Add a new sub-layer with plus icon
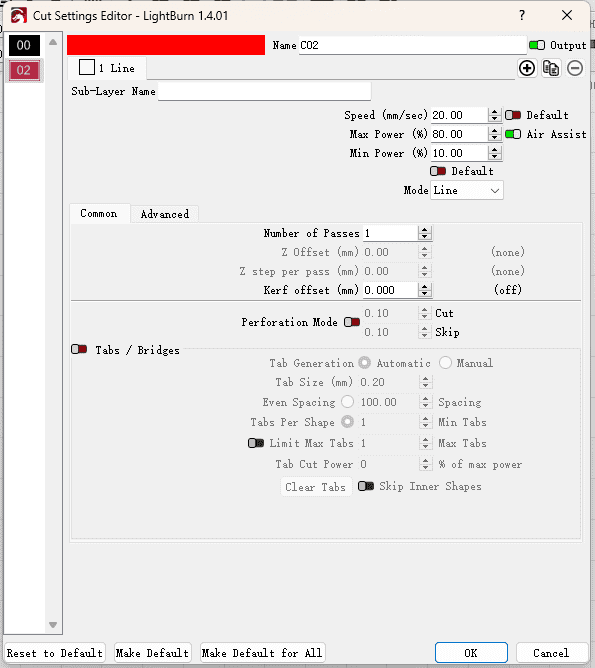Viewport: 595px width, 668px height. pos(527,68)
